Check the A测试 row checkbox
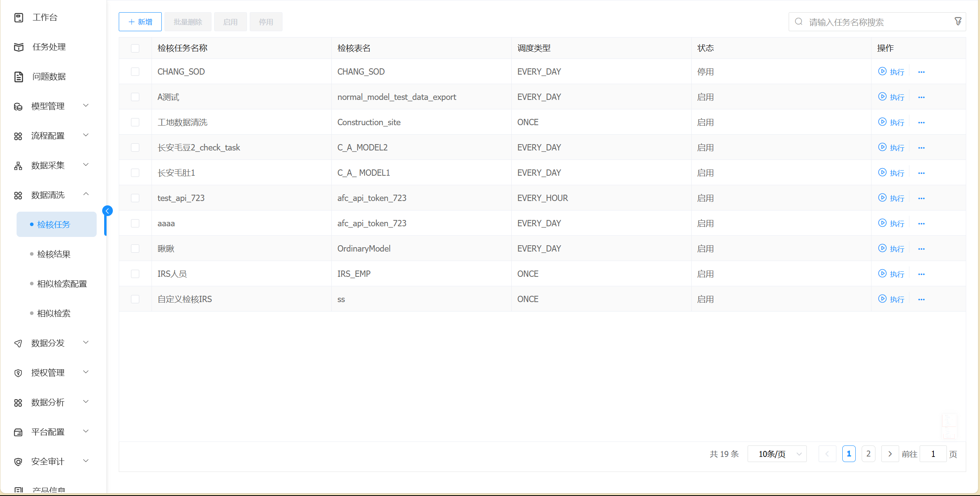This screenshot has width=980, height=496. coord(135,97)
